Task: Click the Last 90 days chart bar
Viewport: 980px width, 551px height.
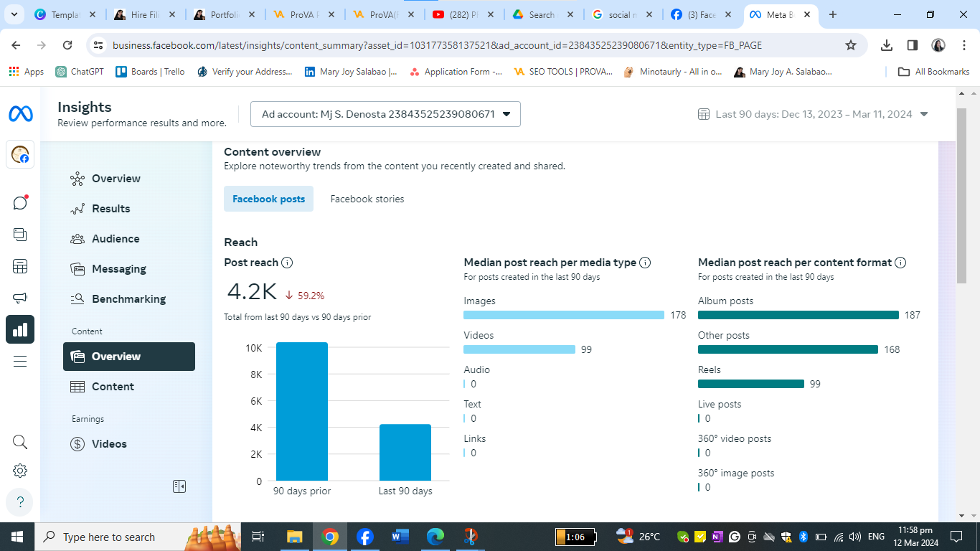Action: point(405,453)
